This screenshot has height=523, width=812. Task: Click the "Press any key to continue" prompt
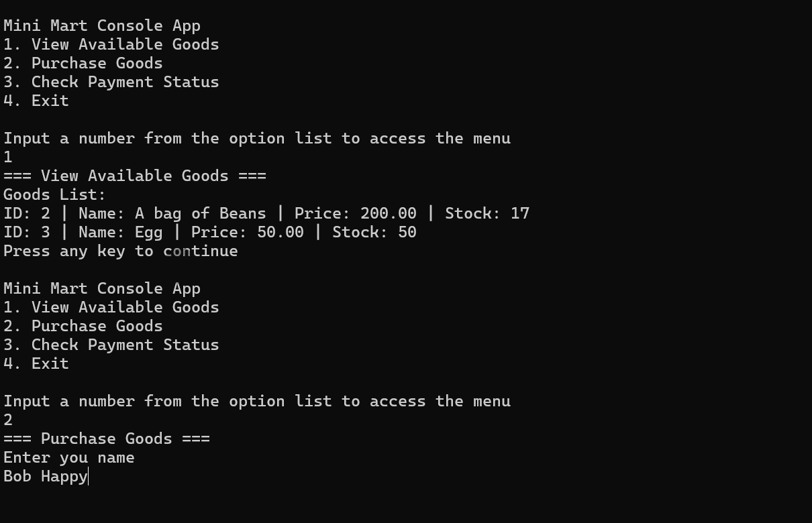pyautogui.click(x=121, y=251)
